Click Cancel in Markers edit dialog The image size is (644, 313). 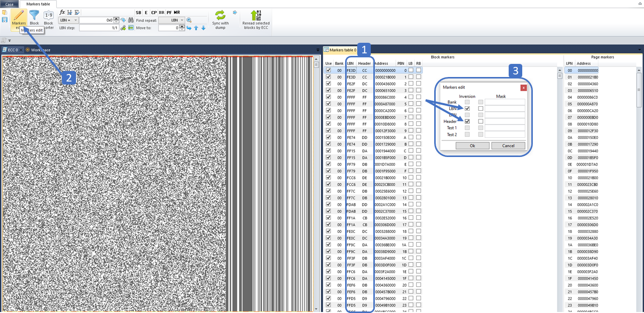508,145
